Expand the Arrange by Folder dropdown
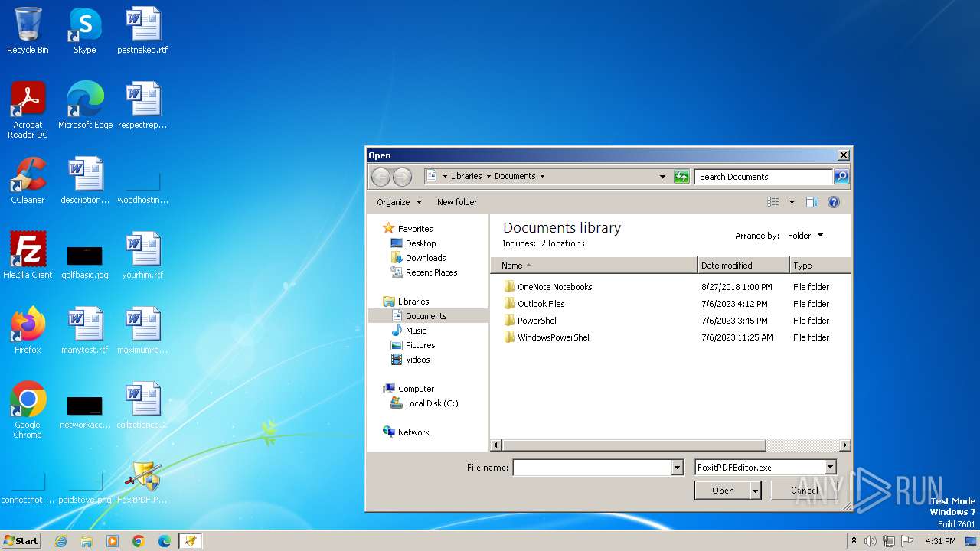This screenshot has width=980, height=551. pyautogui.click(x=805, y=236)
